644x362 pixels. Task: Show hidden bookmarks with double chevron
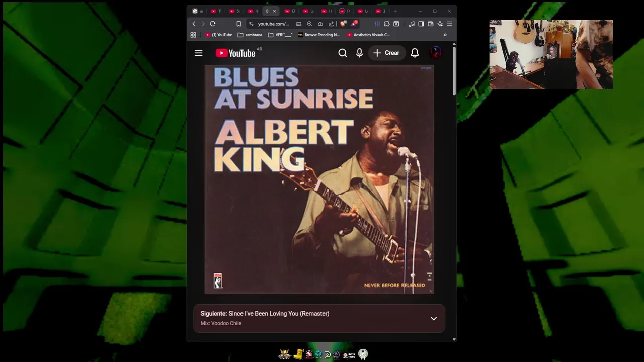point(445,35)
